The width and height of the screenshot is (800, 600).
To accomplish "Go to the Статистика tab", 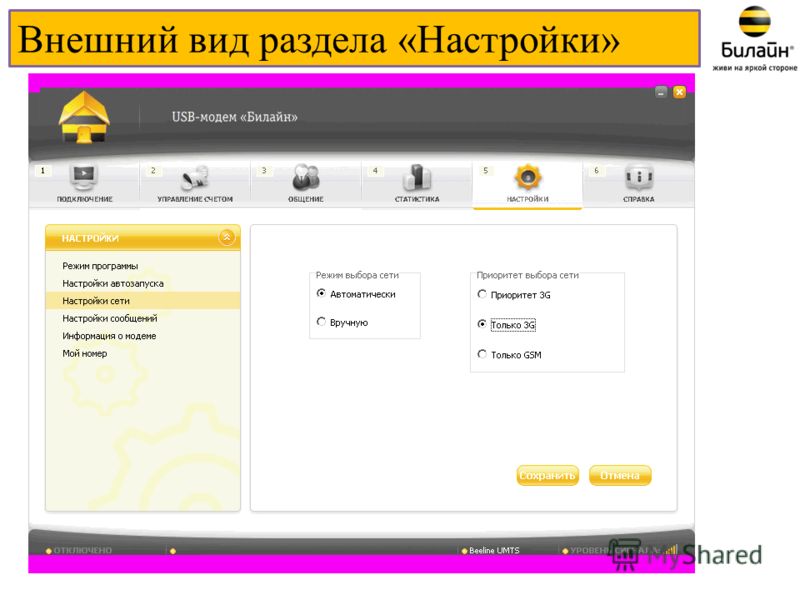I will 417,184.
